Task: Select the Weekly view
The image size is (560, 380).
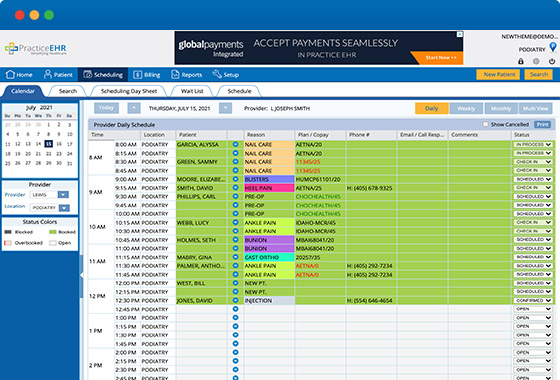Action: (466, 109)
